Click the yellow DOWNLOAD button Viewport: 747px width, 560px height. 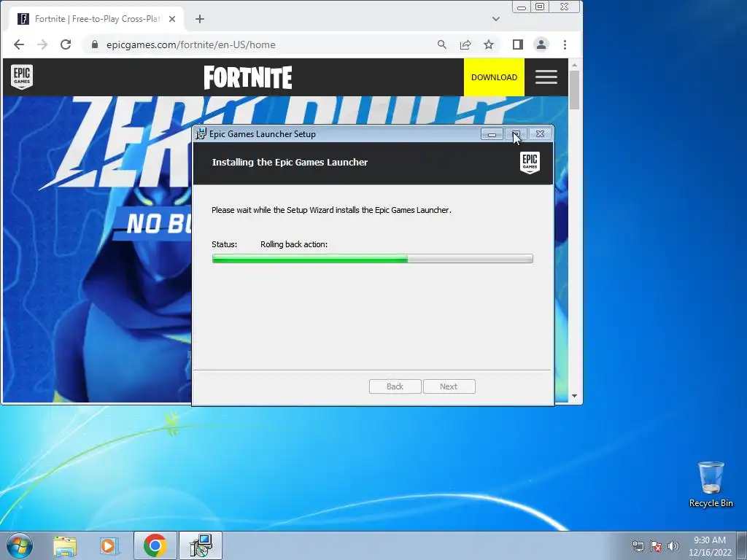point(494,77)
